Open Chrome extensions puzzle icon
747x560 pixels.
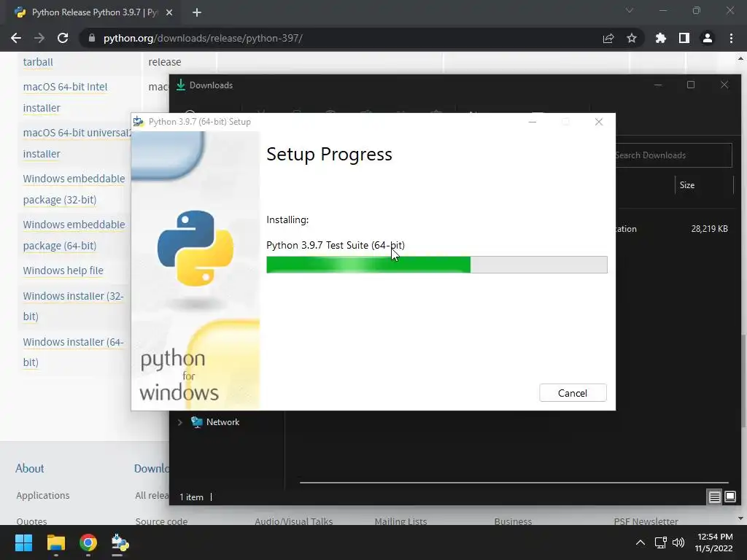click(x=660, y=38)
